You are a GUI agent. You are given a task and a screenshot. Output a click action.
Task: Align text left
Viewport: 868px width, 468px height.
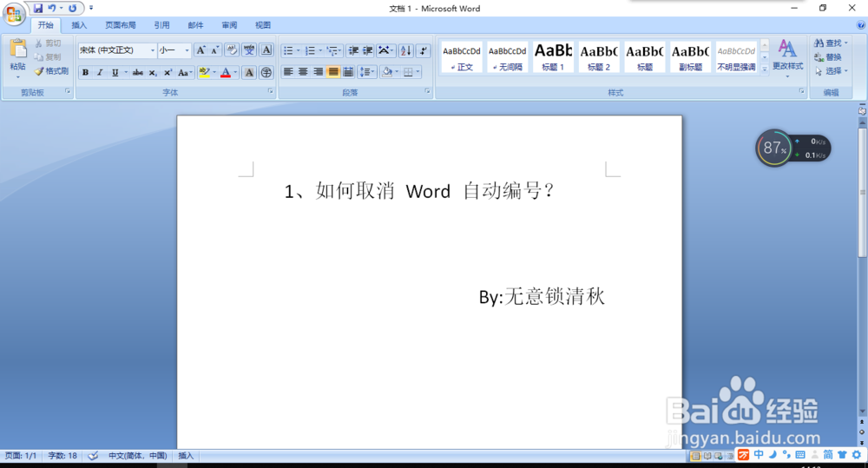pos(288,72)
